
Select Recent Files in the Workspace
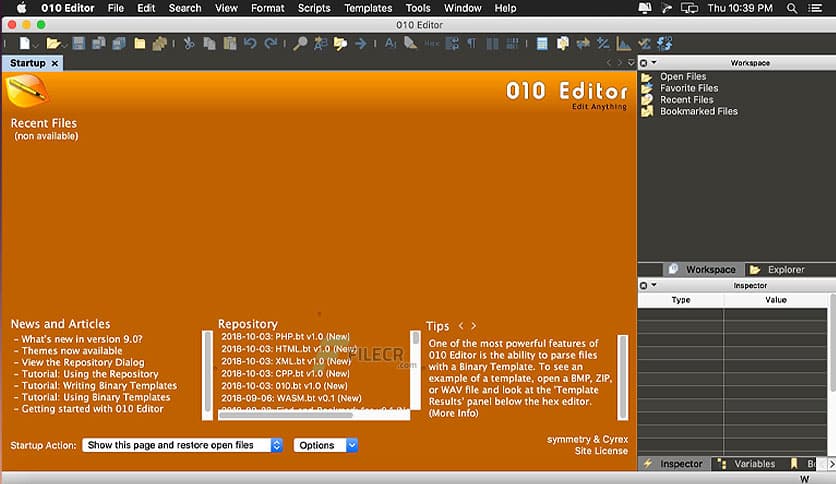point(686,100)
